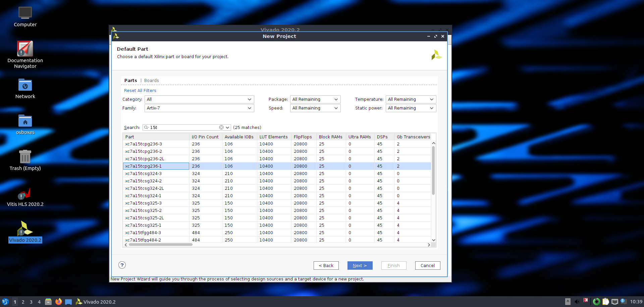
Task: Open the Computer desktop icon
Action: coord(25,17)
